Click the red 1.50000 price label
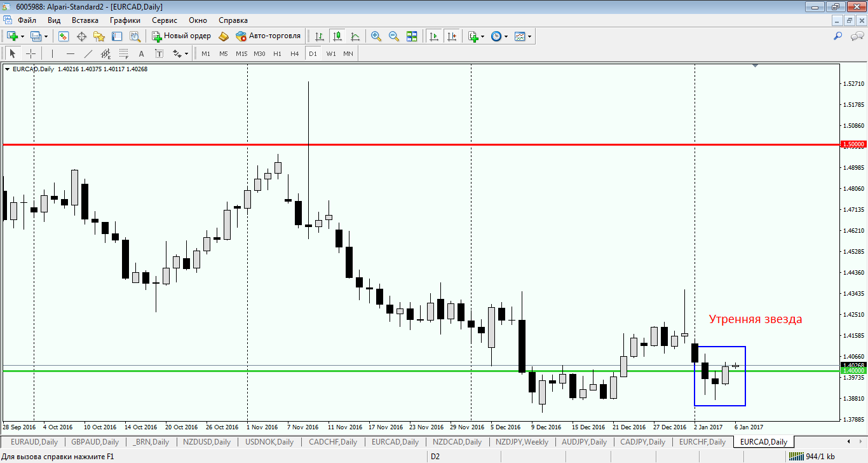The width and height of the screenshot is (868, 463). pyautogui.click(x=853, y=144)
